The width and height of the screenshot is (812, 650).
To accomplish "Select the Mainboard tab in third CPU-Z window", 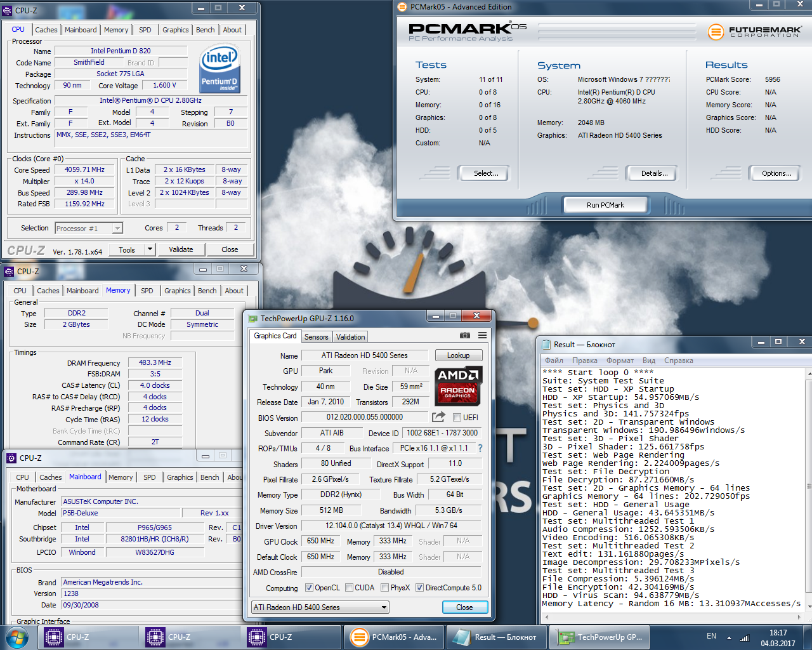I will point(85,477).
